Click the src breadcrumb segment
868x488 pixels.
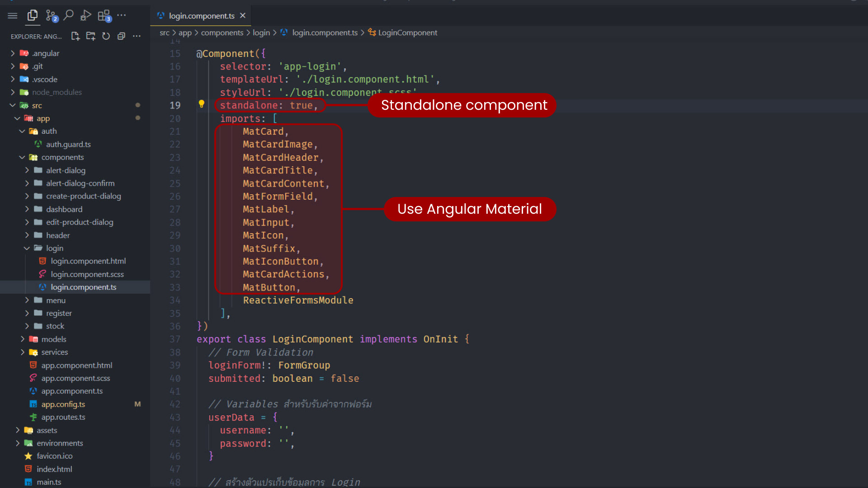click(x=165, y=33)
